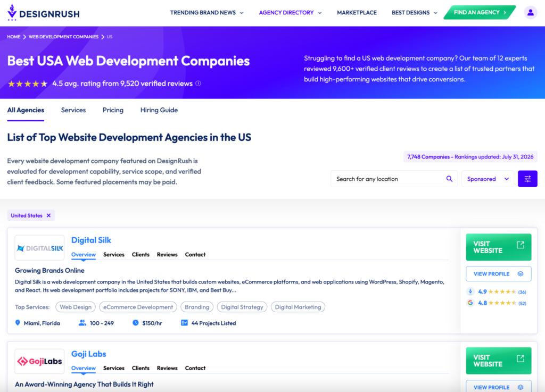Click Digital Silk location pin icon
The height and width of the screenshot is (392, 545).
(18, 323)
